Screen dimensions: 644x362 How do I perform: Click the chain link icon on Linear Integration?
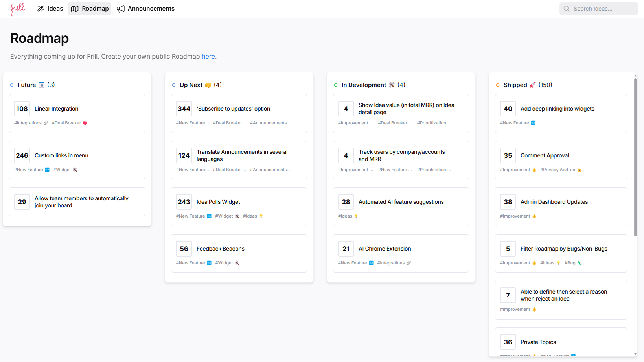[46, 123]
